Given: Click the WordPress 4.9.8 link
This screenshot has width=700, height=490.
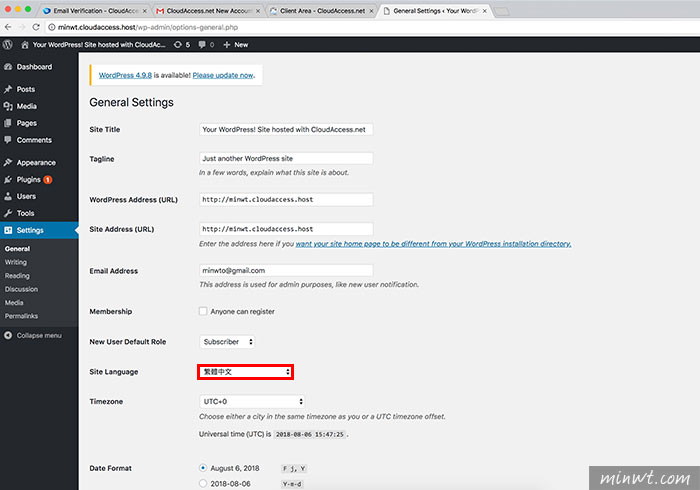Looking at the screenshot, I should coord(125,75).
